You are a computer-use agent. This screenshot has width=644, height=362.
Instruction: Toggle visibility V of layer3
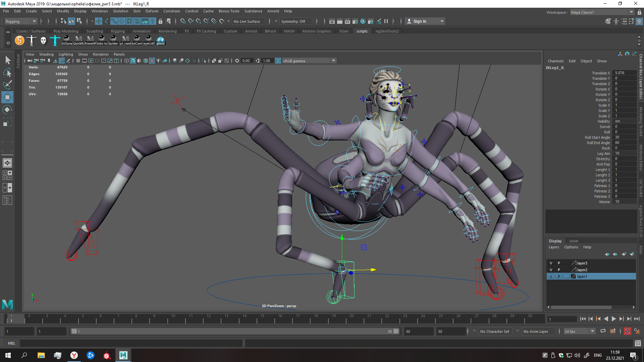pyautogui.click(x=551, y=263)
